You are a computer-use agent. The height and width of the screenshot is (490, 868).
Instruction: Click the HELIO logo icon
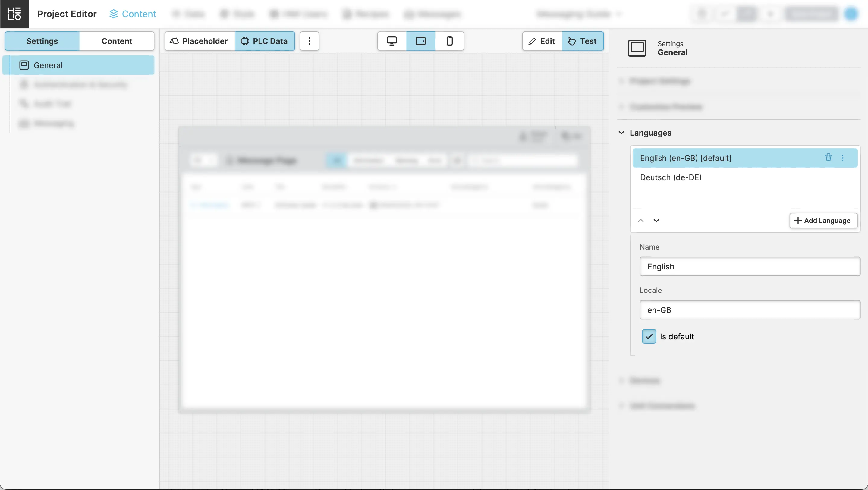(x=14, y=14)
